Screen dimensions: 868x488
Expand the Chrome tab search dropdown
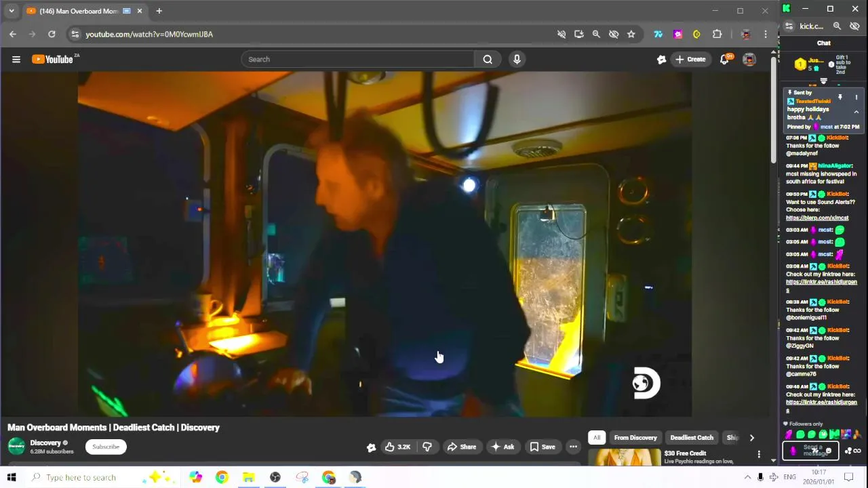[x=11, y=11]
